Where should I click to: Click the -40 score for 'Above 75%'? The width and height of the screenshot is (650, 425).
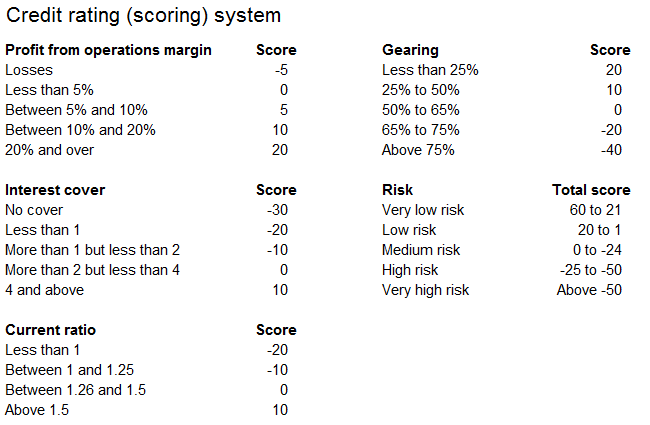(611, 150)
